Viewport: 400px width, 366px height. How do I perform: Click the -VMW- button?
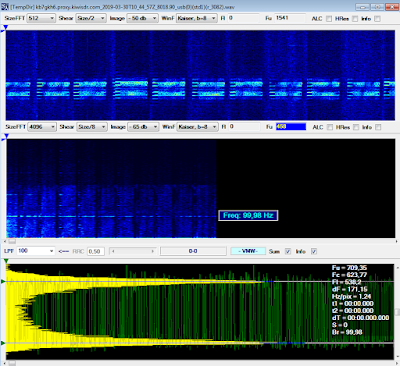[248, 251]
